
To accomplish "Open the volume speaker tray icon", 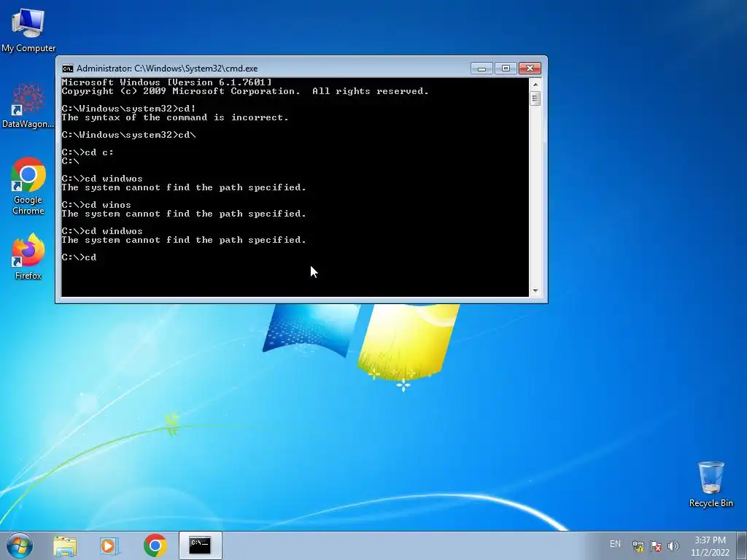I will (x=673, y=546).
